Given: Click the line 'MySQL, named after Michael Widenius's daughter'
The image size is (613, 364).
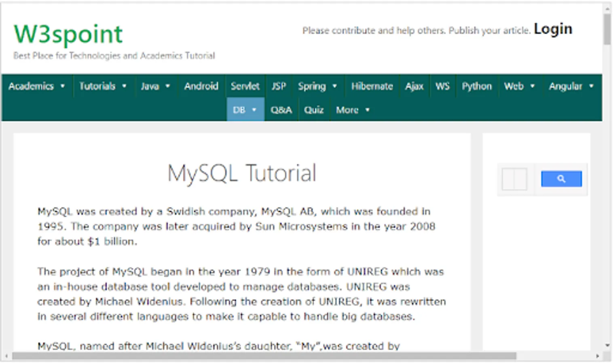Looking at the screenshot, I should pyautogui.click(x=218, y=346).
